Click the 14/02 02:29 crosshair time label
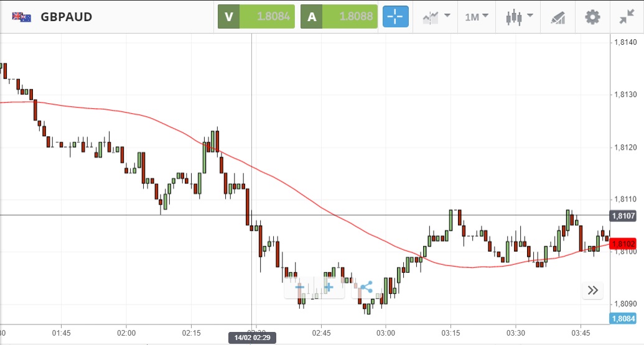 pos(251,336)
